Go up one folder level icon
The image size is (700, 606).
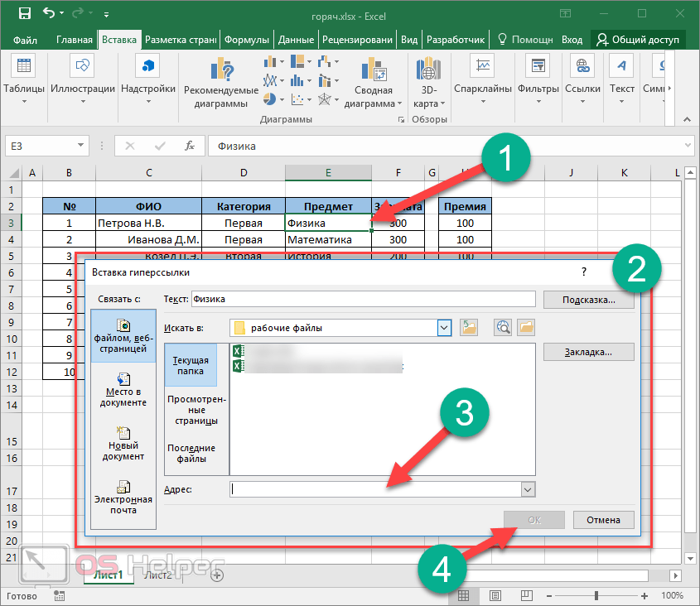[x=470, y=328]
